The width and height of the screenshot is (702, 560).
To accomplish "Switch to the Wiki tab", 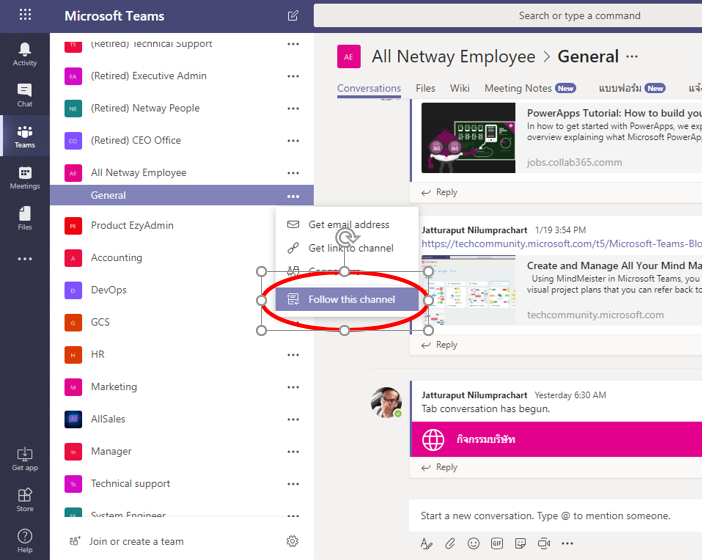I will [460, 88].
